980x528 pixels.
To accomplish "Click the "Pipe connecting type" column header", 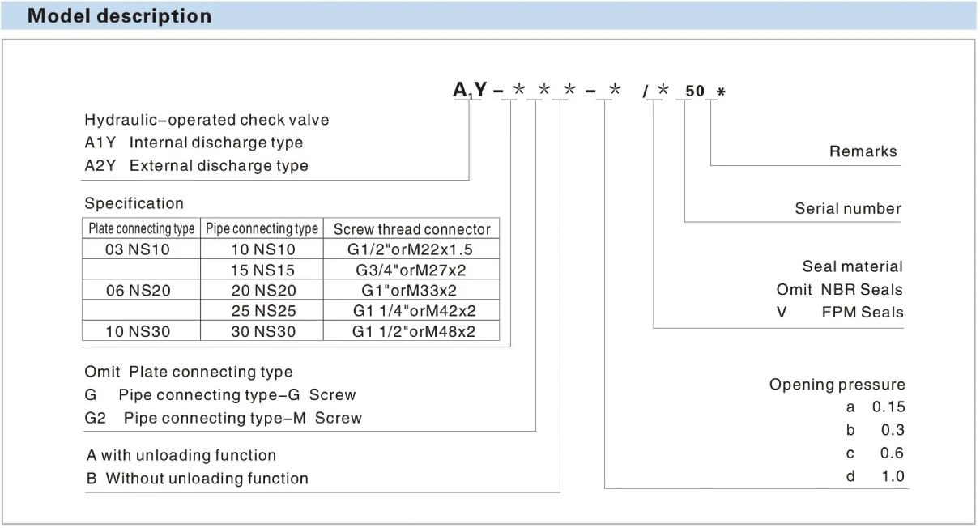I will pos(262,229).
